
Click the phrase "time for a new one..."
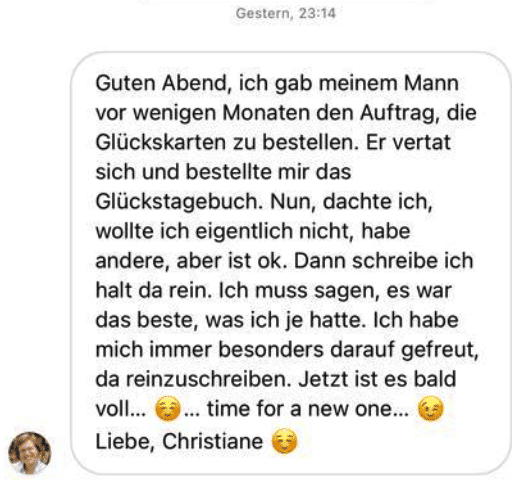pyautogui.click(x=308, y=409)
